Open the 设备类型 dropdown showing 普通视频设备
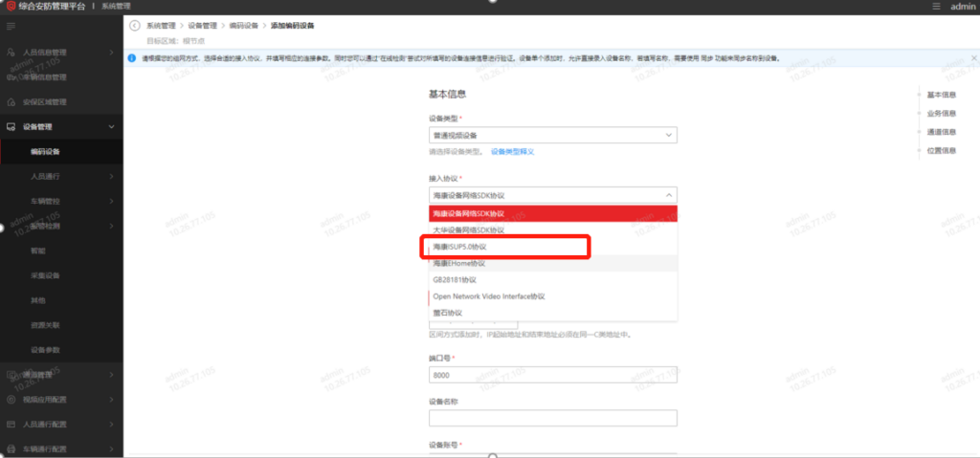Image resolution: width=980 pixels, height=458 pixels. click(x=553, y=135)
